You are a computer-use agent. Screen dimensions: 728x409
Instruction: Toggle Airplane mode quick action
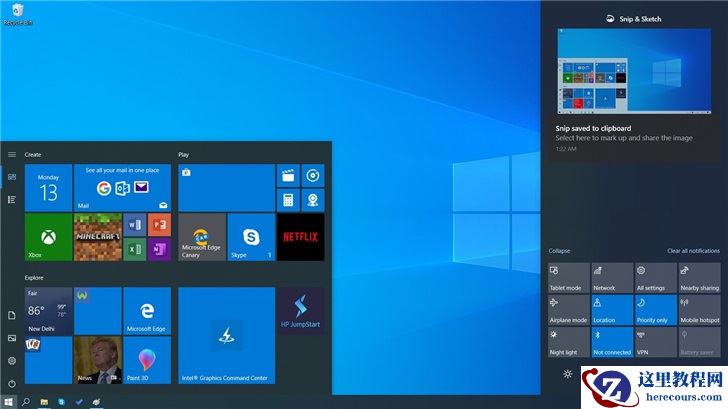tap(569, 310)
